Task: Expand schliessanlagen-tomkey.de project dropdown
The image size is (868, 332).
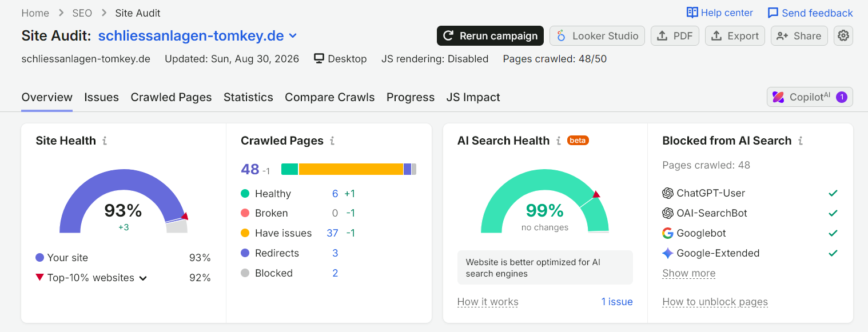Action: coord(293,36)
